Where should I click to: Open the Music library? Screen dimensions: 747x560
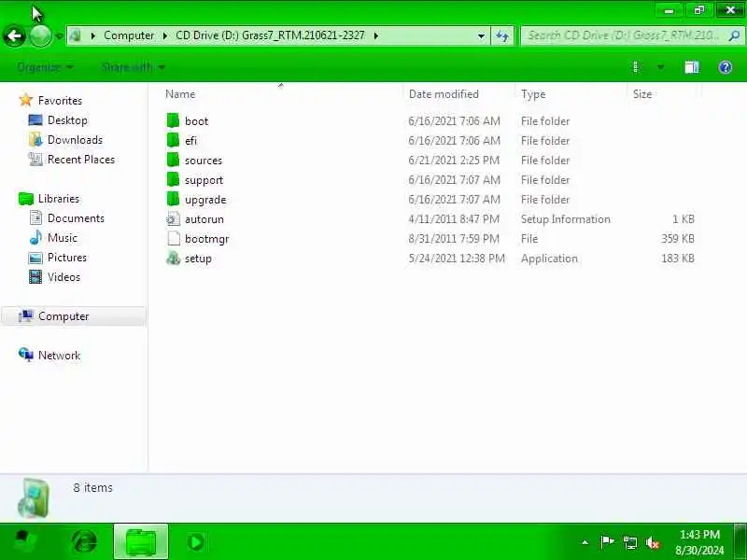click(62, 238)
